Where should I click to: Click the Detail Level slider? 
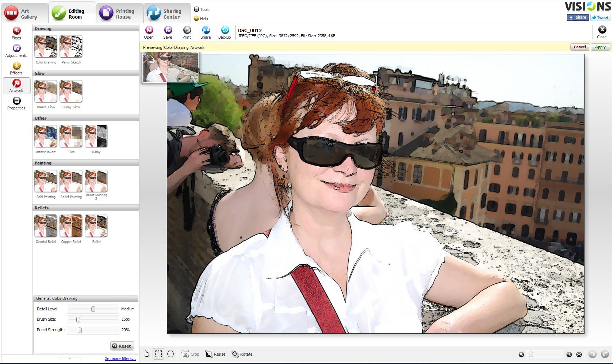point(93,309)
